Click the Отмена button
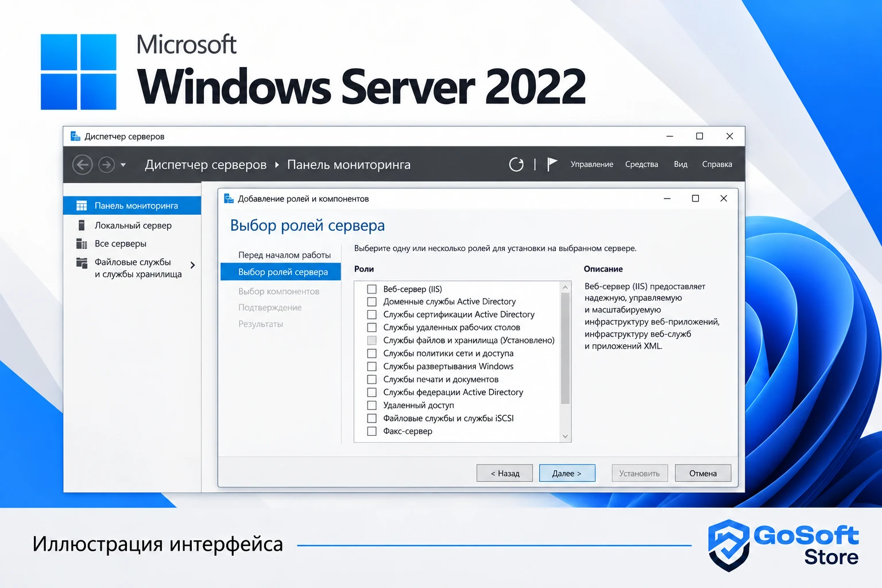Image resolution: width=882 pixels, height=588 pixels. click(703, 473)
